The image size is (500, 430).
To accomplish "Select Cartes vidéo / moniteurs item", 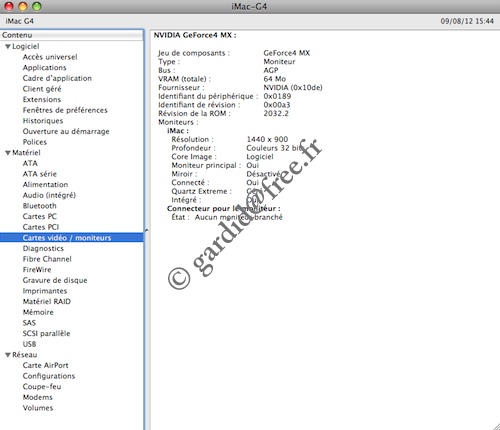I will (x=72, y=238).
